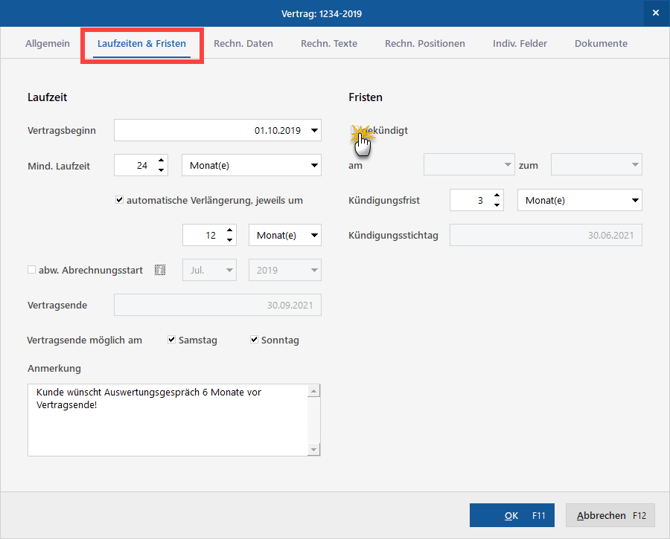This screenshot has height=539, width=670.
Task: Confirm the dialog with the OK button
Action: [511, 516]
